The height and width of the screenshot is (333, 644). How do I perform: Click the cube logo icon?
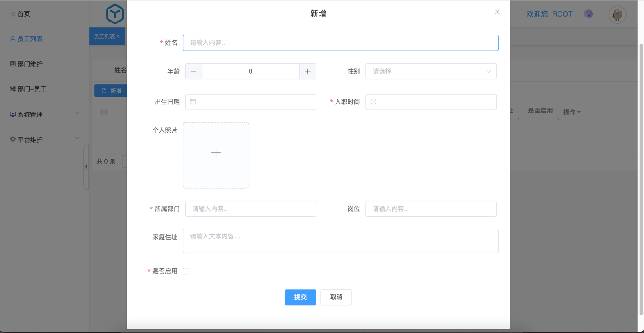click(x=115, y=14)
